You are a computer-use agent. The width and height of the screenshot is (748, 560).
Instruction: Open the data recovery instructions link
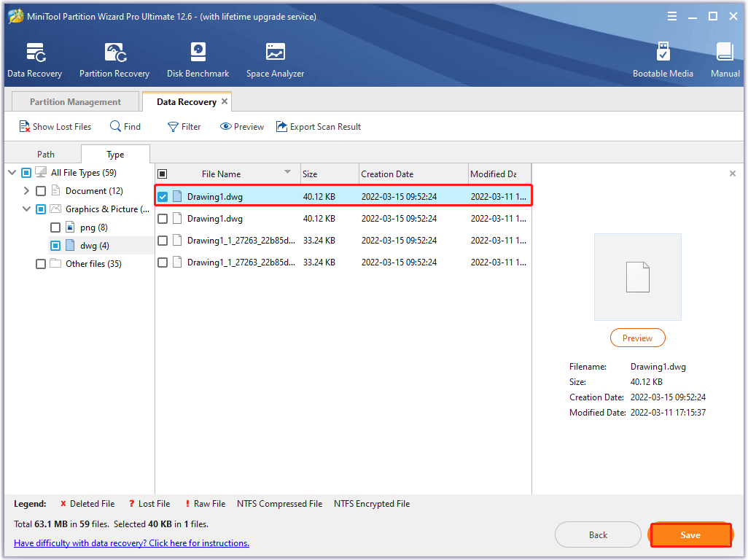point(131,542)
